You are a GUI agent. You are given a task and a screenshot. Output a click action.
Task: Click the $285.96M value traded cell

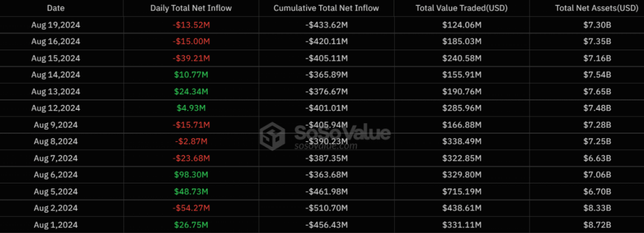click(x=462, y=108)
